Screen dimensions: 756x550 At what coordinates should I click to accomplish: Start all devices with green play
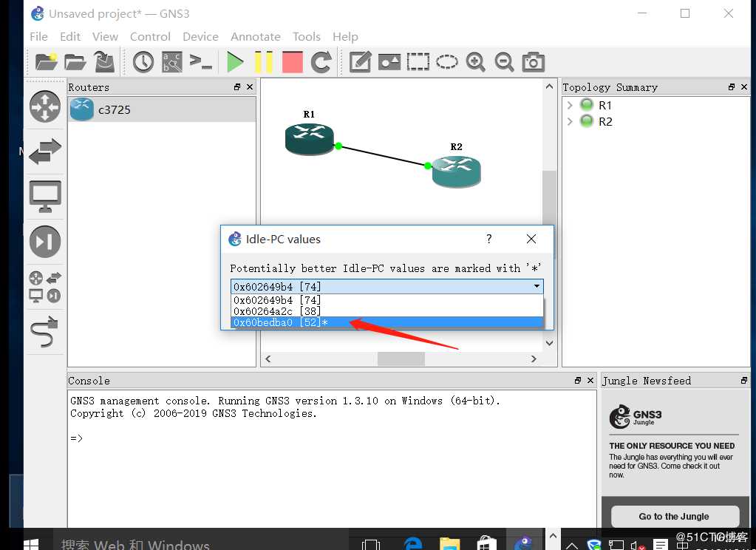[235, 62]
